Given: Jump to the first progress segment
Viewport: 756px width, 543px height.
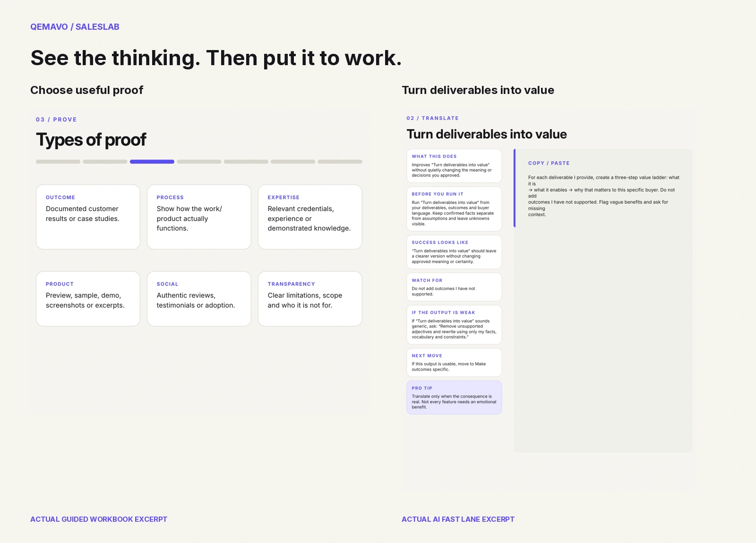Looking at the screenshot, I should point(58,161).
